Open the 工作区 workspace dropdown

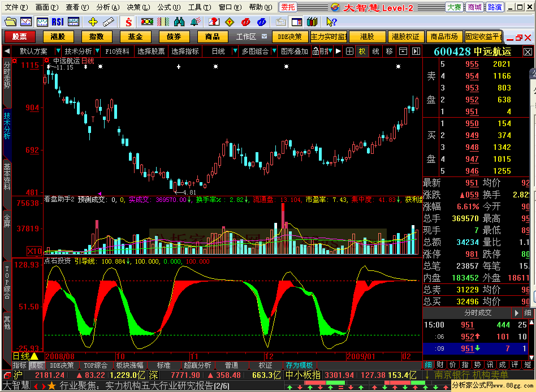click(264, 36)
